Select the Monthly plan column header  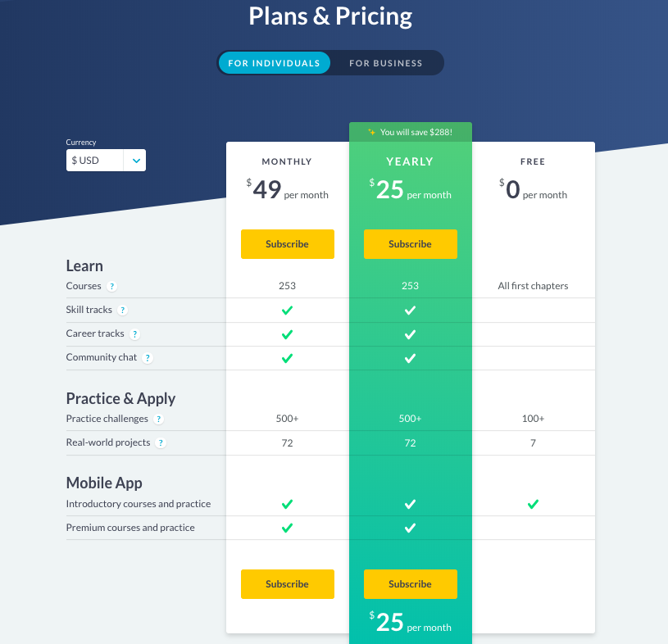pos(287,162)
